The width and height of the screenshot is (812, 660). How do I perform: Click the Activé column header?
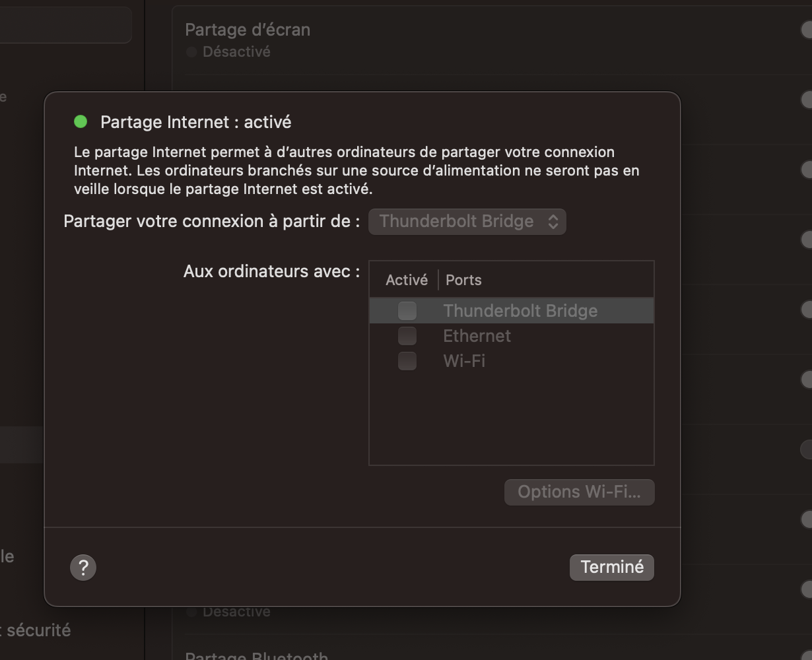click(406, 280)
